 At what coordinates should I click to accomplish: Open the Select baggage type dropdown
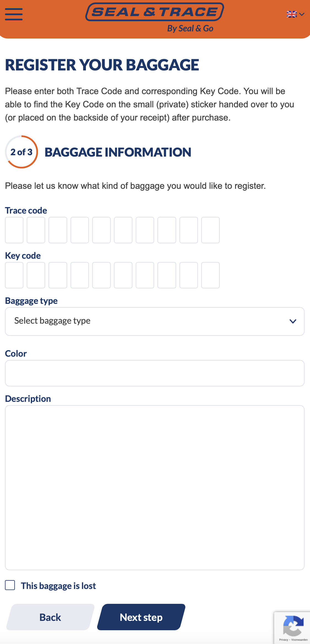[155, 321]
